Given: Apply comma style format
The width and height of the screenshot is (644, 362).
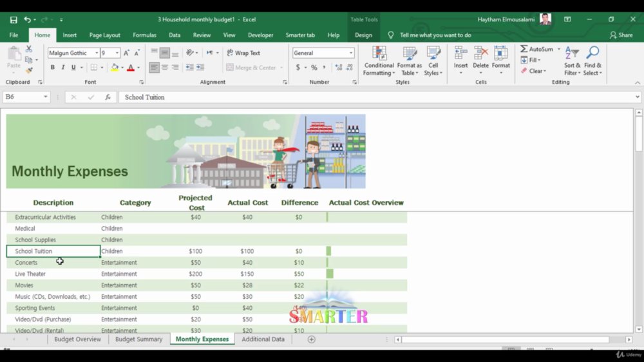Looking at the screenshot, I should 325,68.
